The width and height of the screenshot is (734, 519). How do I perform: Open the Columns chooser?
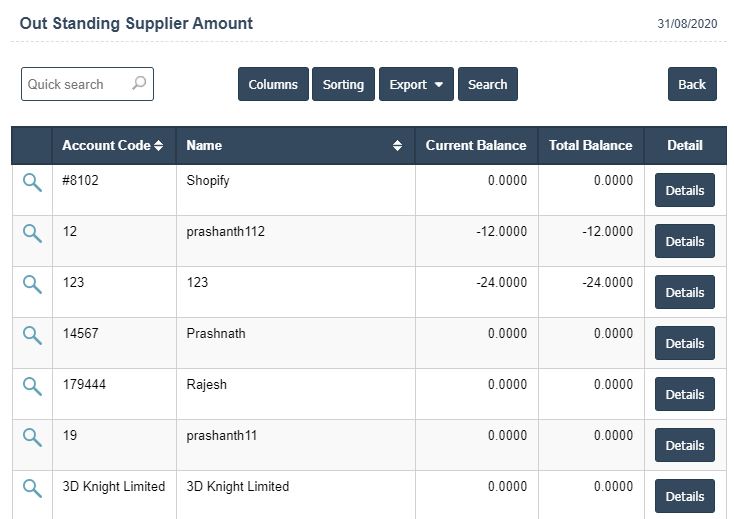click(x=273, y=85)
